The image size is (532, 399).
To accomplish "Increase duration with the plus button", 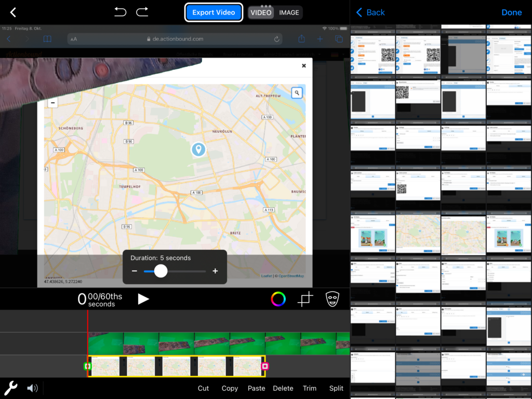I will pos(215,271).
